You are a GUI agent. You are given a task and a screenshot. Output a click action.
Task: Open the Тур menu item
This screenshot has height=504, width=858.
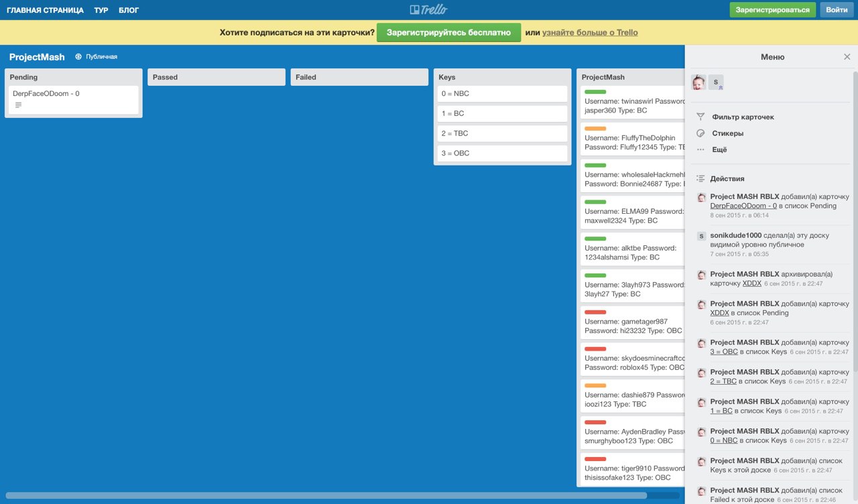[x=101, y=10]
